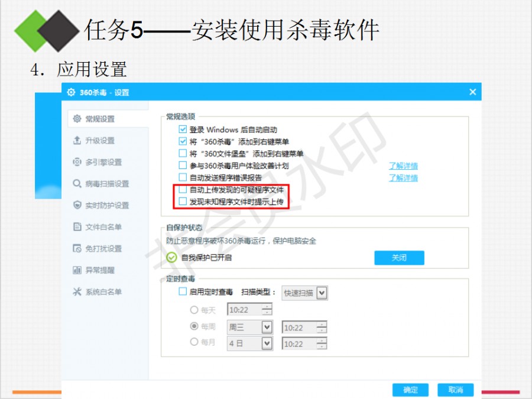The width and height of the screenshot is (532, 399).
Task: Click the 升级设置 upload icon
Action: tap(77, 141)
